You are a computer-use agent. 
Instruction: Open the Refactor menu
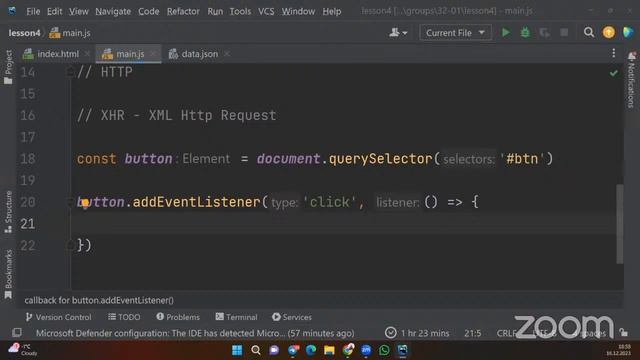point(183,11)
